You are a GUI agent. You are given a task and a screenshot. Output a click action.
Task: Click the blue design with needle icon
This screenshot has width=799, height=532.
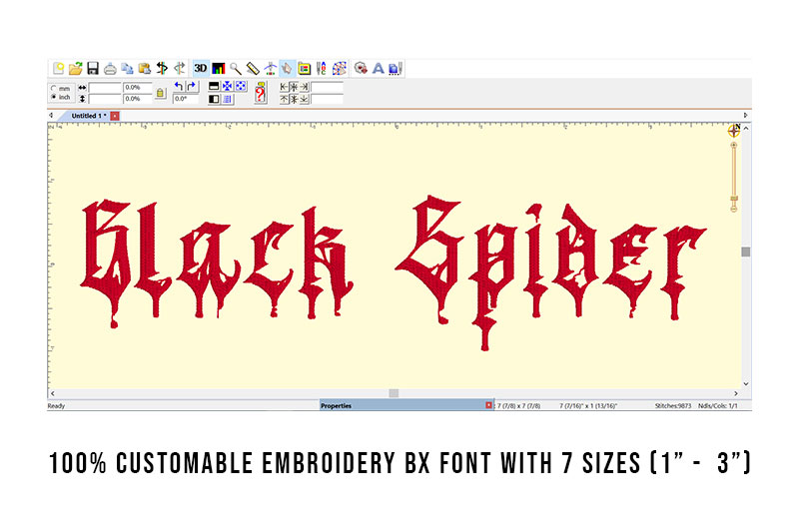396,68
